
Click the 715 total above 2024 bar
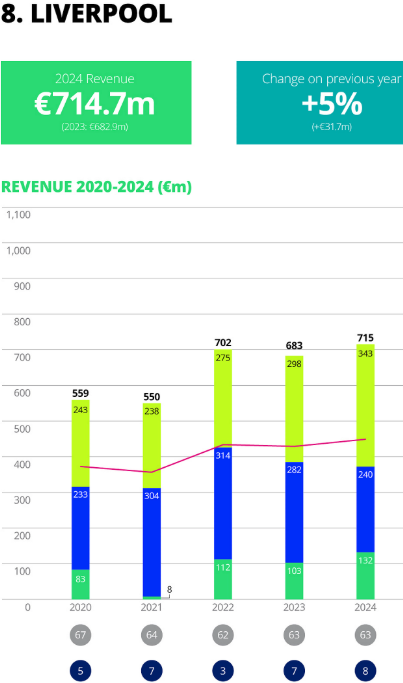(365, 338)
